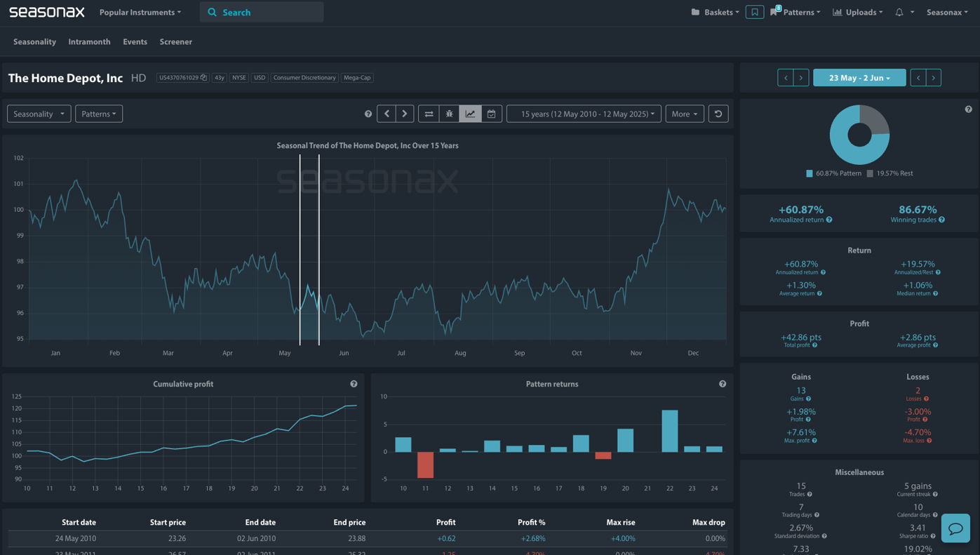
Task: Click the Average return help icon
Action: [x=819, y=293]
